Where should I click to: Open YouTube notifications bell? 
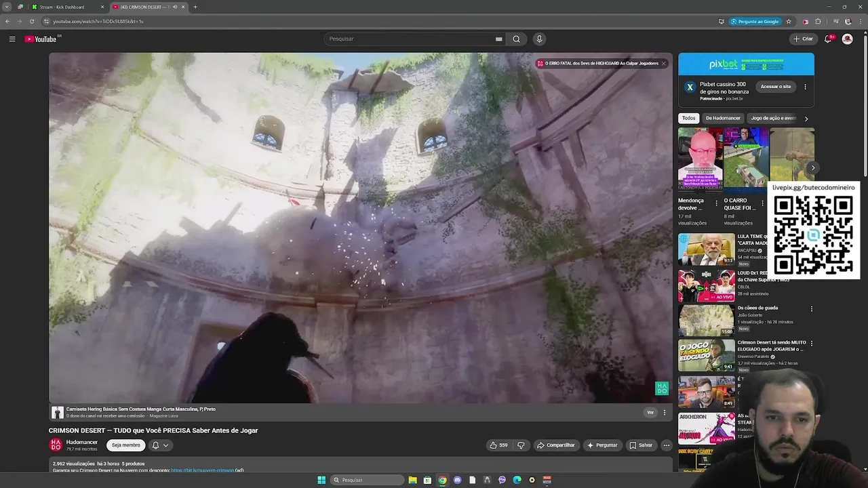(x=828, y=39)
